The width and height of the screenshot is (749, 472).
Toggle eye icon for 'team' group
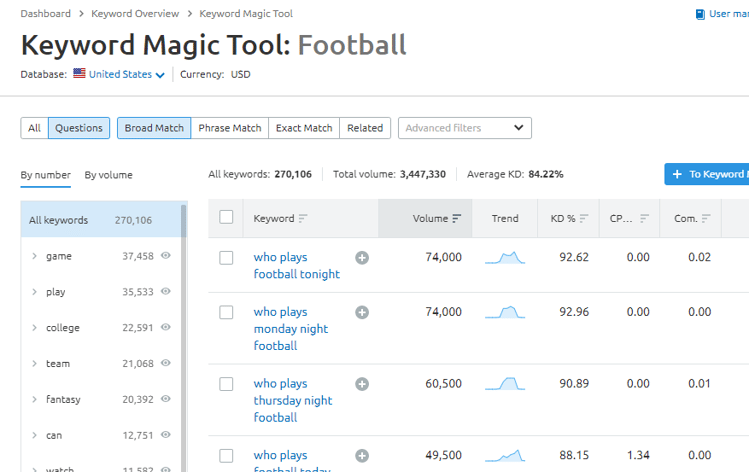point(165,363)
